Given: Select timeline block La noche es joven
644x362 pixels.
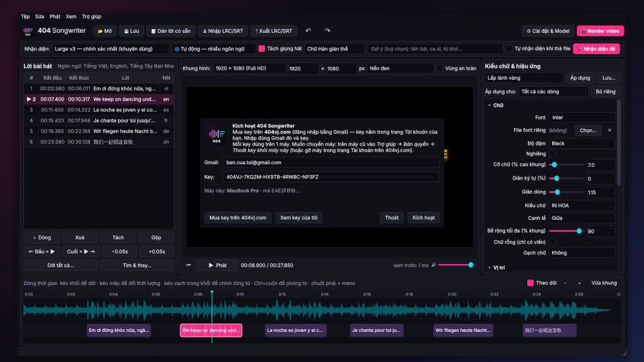Looking at the screenshot, I should pyautogui.click(x=296, y=330).
